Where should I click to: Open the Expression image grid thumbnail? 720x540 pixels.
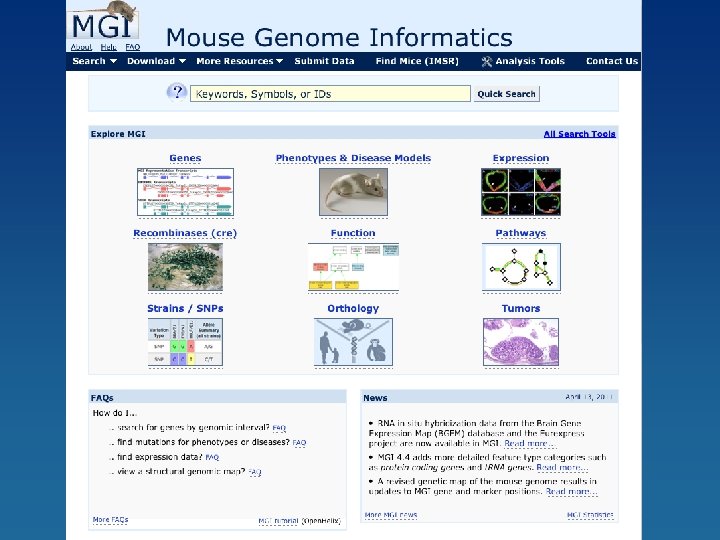521,192
